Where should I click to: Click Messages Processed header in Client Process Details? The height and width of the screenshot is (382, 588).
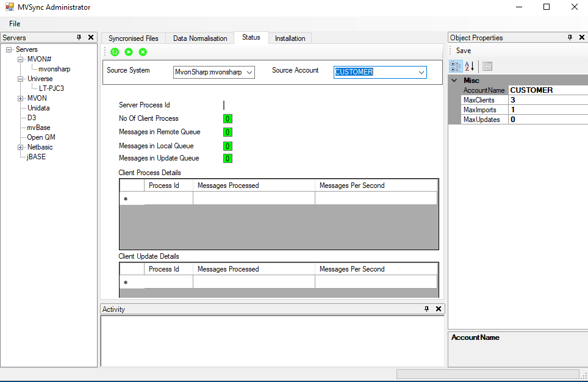click(x=254, y=186)
